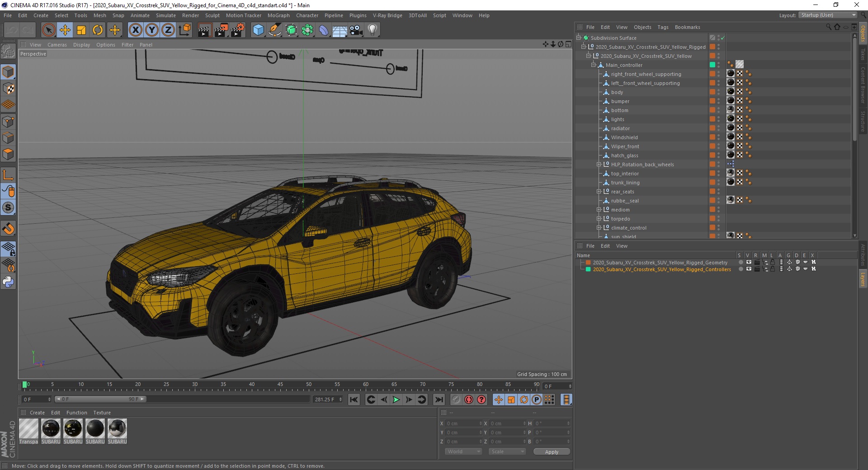Open the Character menu
Screen dimensions: 868x470
pyautogui.click(x=307, y=15)
